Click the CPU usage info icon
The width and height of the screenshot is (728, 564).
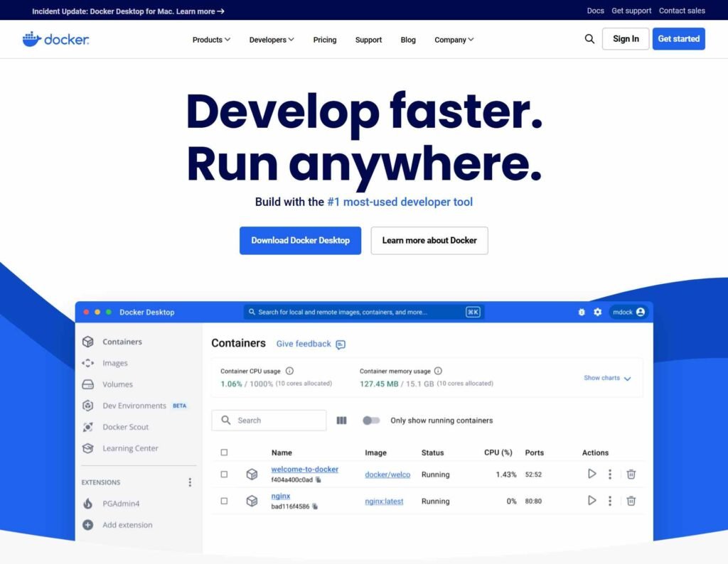point(290,371)
